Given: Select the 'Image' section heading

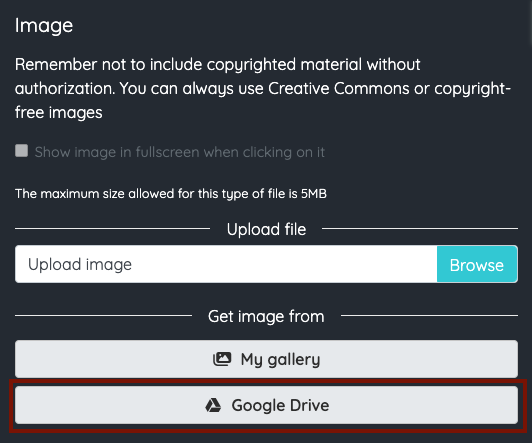Looking at the screenshot, I should (44, 26).
